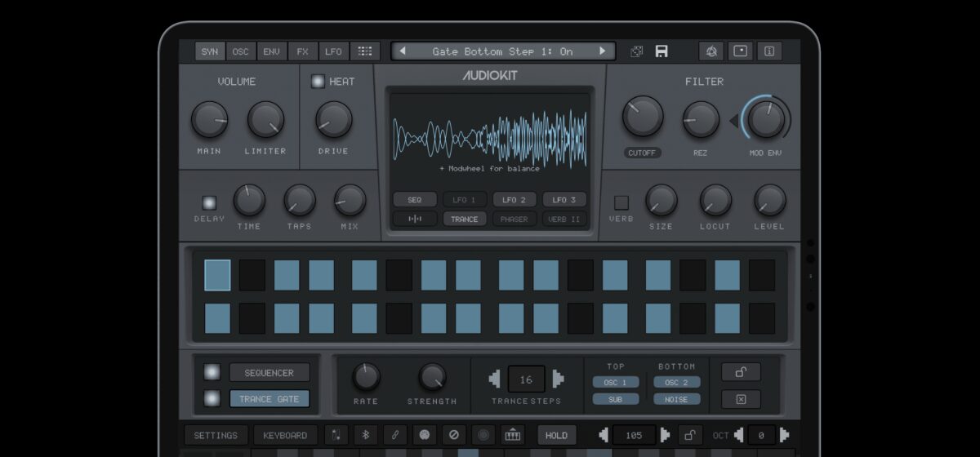
Task: Click the triangle marker left of MOD ENV knob
Action: pyautogui.click(x=733, y=122)
